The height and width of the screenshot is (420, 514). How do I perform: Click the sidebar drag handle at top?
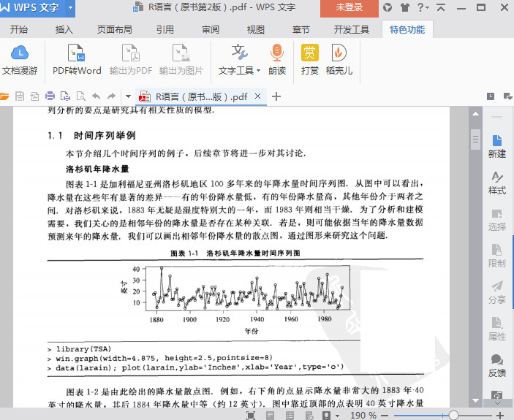tap(497, 117)
